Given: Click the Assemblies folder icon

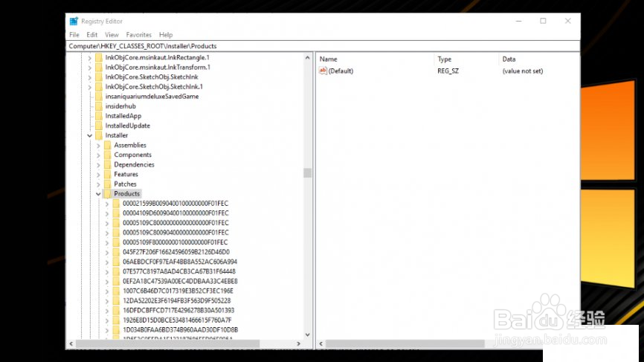Looking at the screenshot, I should coord(107,145).
